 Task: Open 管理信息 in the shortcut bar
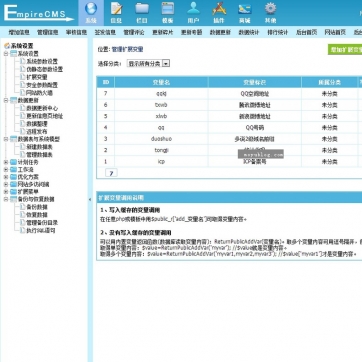click(48, 32)
